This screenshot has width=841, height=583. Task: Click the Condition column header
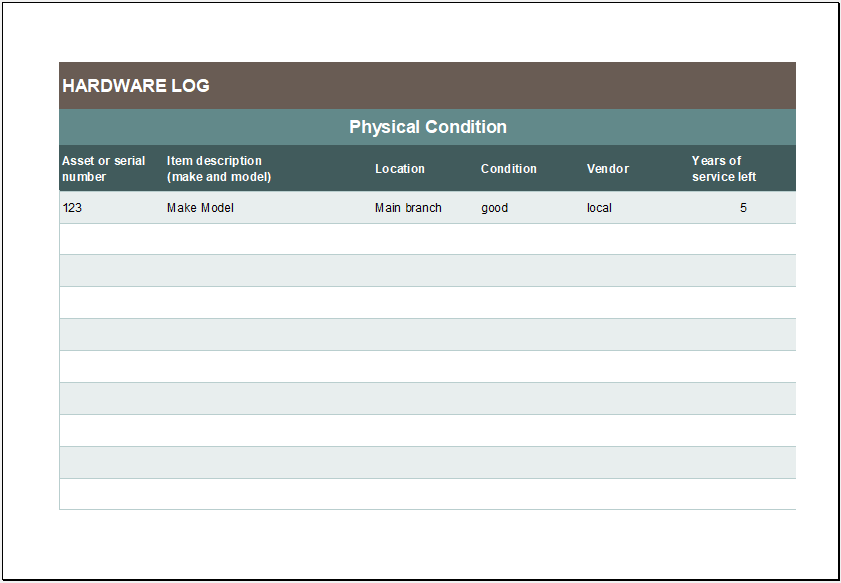coord(508,168)
